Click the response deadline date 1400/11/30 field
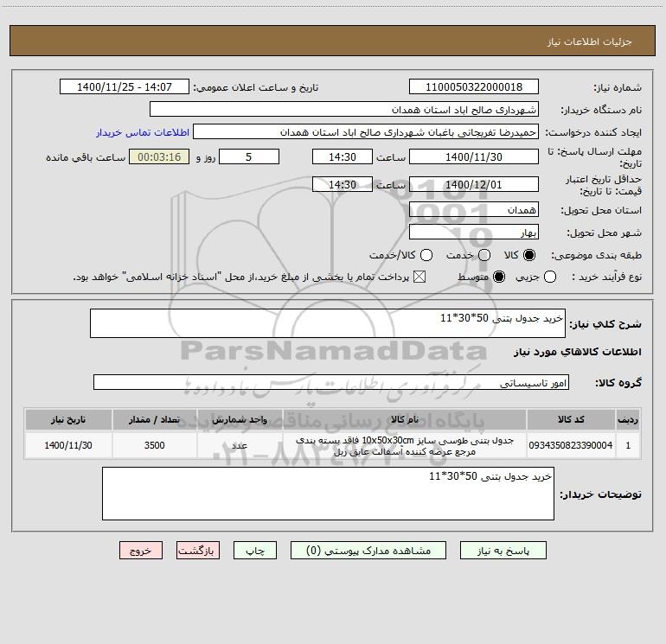This screenshot has height=644, width=666. point(474,157)
